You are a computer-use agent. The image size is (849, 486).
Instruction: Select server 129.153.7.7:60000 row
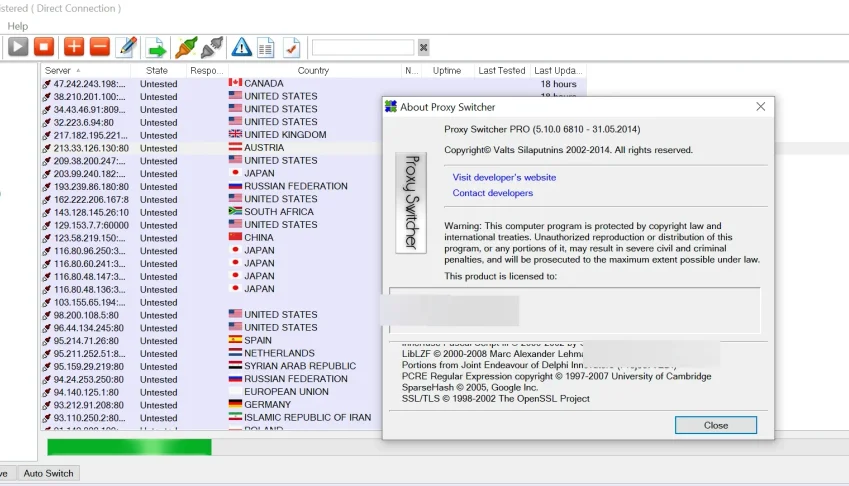coord(211,225)
